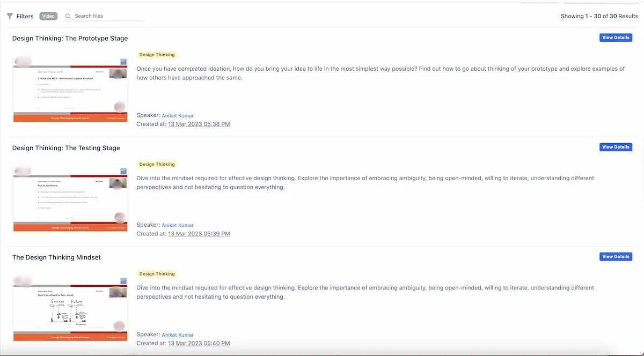
Task: Click View Details for the Testing Stage video
Action: [x=616, y=146]
